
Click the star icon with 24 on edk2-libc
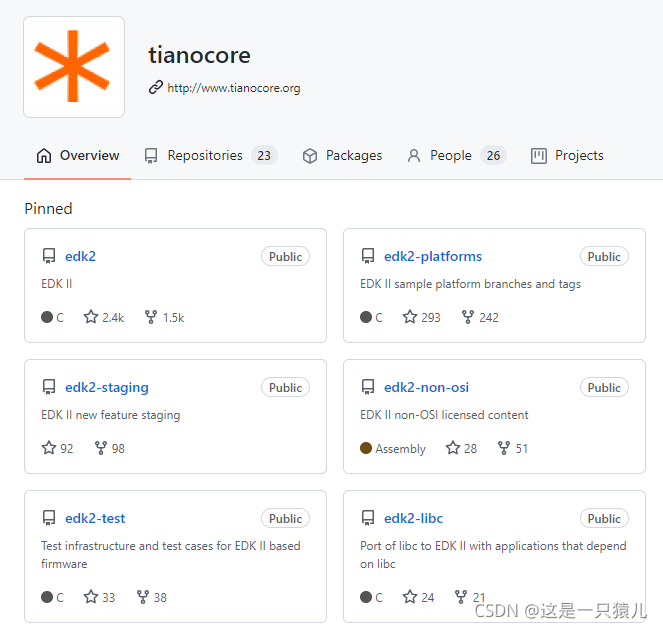click(x=410, y=597)
